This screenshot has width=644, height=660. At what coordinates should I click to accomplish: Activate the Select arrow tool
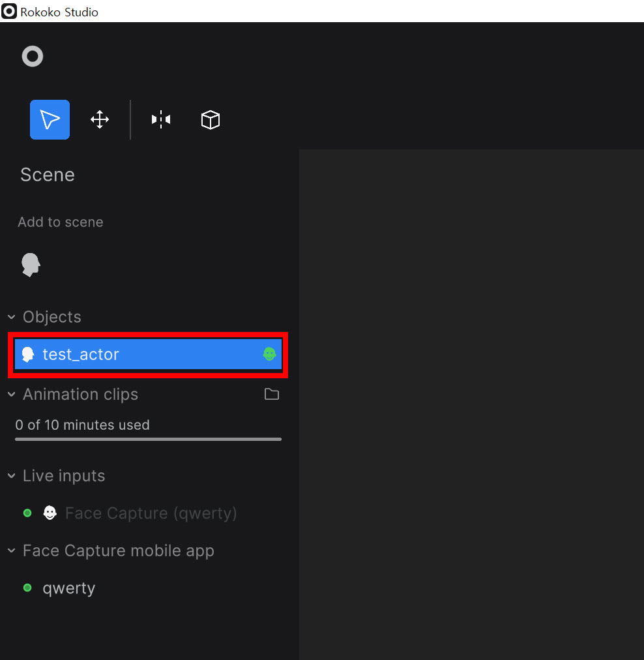50,119
